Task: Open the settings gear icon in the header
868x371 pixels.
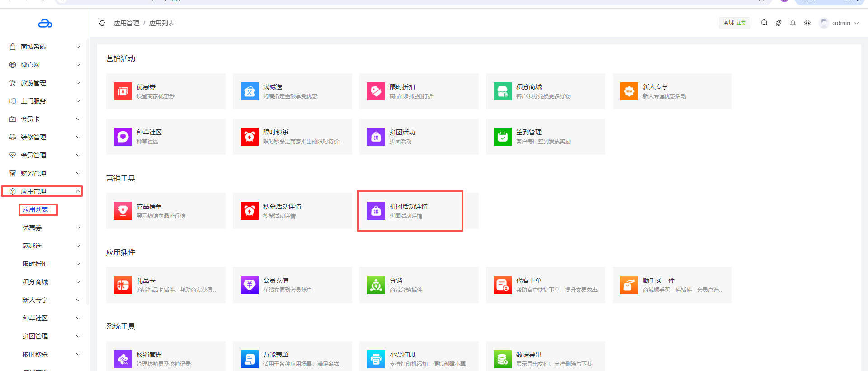Action: [807, 23]
